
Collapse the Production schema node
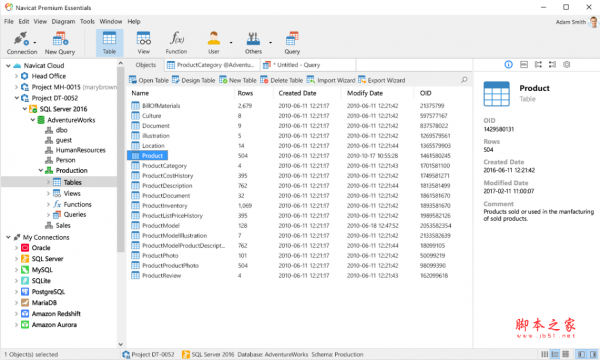(41, 170)
